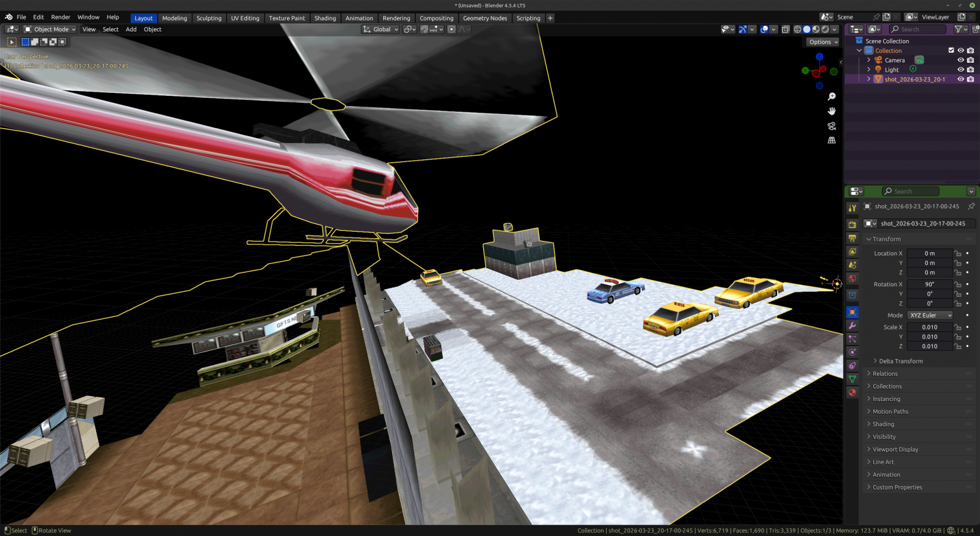Click the outliner search field

pos(917,29)
